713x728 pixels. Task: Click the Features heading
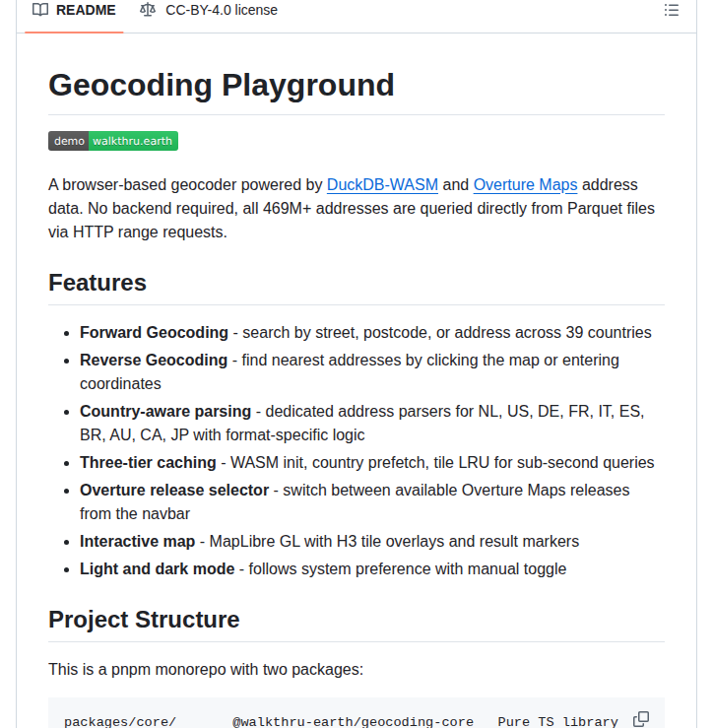(x=97, y=283)
